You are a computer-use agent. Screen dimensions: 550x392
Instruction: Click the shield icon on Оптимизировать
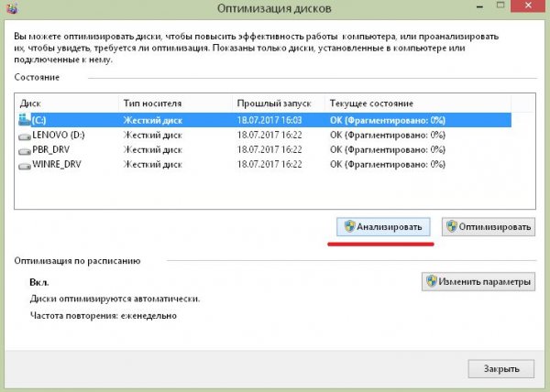pos(452,226)
